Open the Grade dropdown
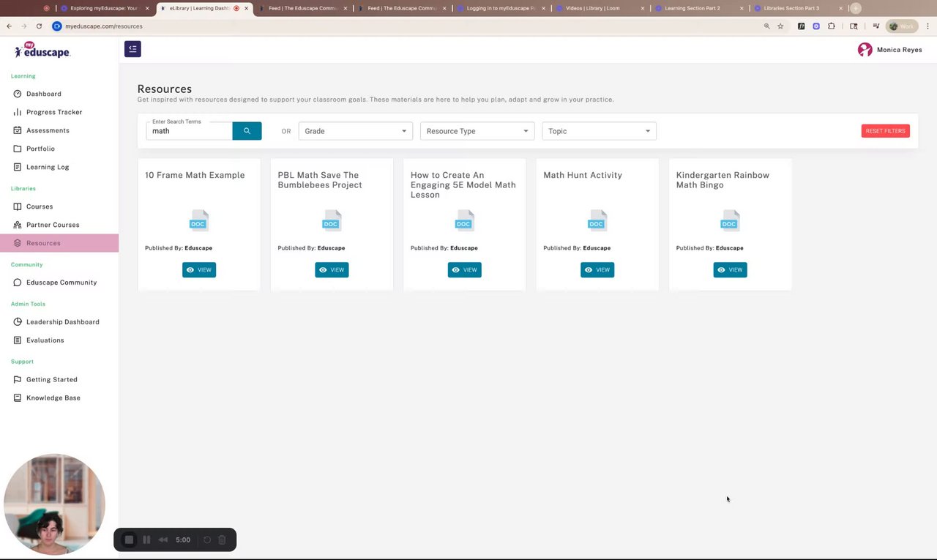The image size is (937, 560). [356, 131]
